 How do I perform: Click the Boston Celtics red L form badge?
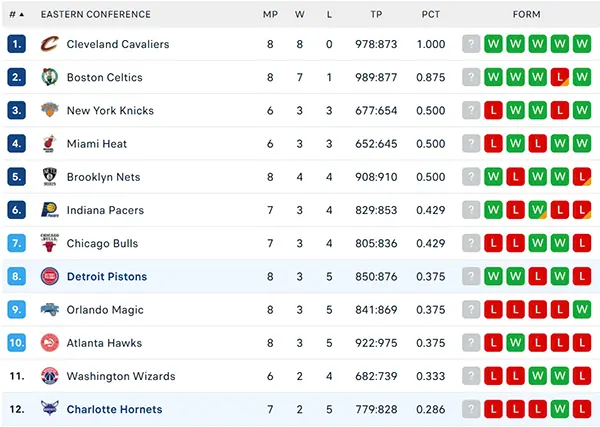[x=560, y=77]
